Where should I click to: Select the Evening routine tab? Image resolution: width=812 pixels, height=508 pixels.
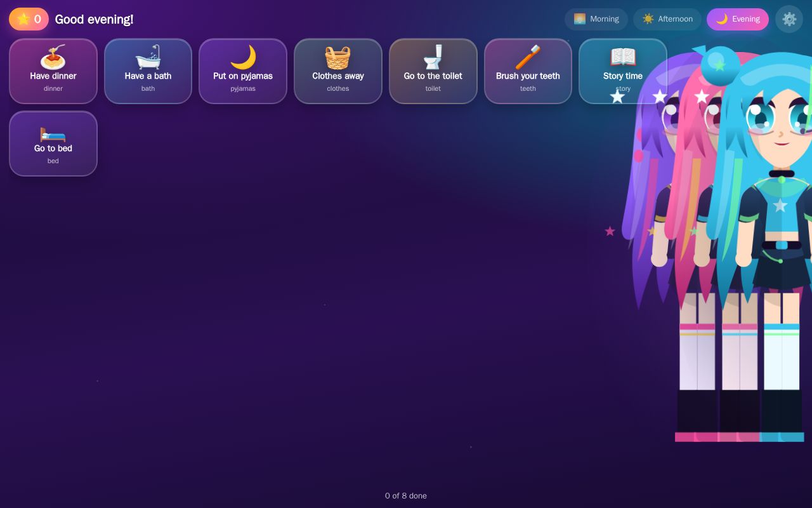tap(738, 19)
